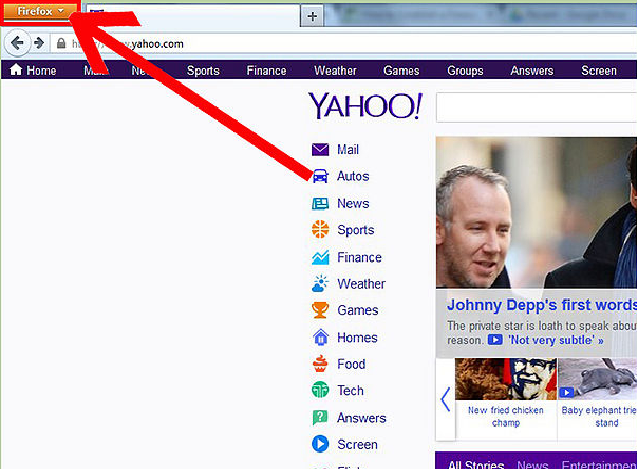
Task: Open Groups in the purple navigation bar
Action: [465, 71]
